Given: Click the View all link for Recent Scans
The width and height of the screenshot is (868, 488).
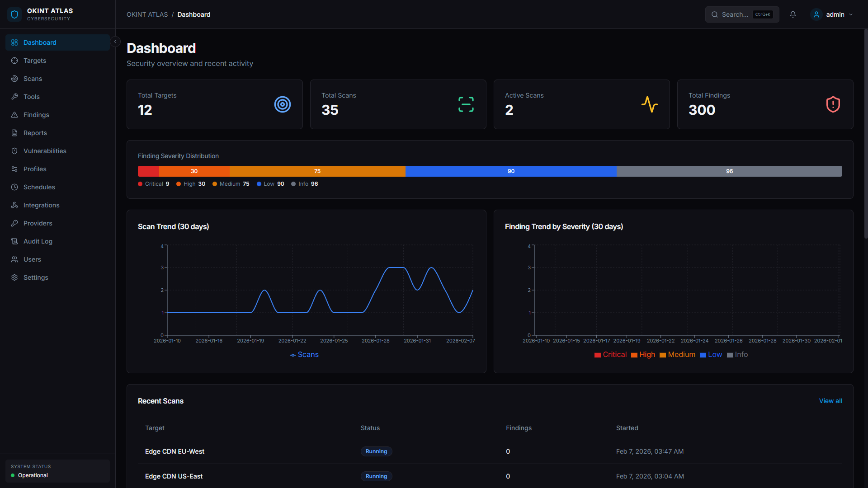Looking at the screenshot, I should [x=830, y=401].
